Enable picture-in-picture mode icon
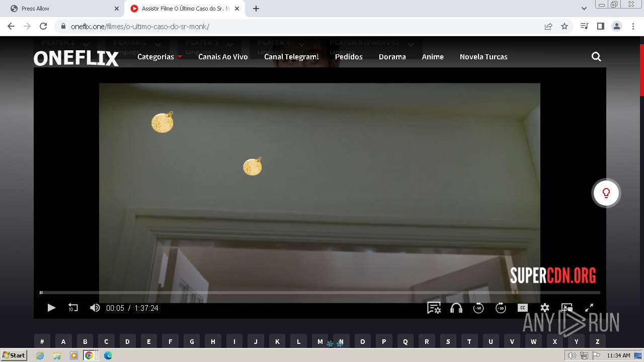Screen dimensions: 644x362 click(567, 308)
